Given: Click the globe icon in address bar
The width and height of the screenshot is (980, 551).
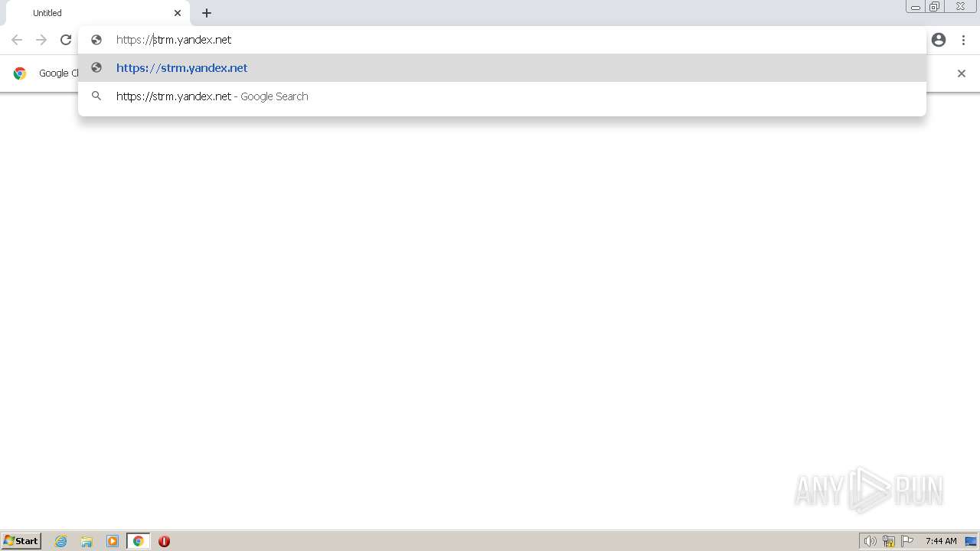Looking at the screenshot, I should coord(96,40).
